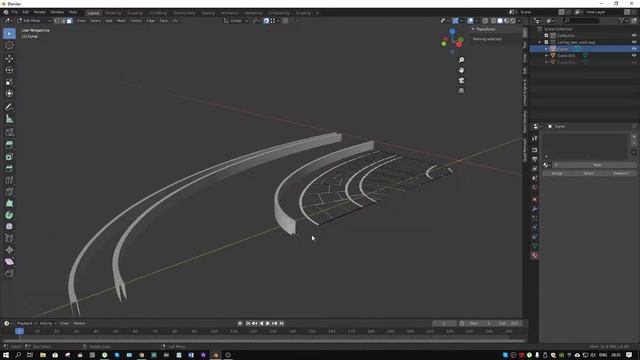The width and height of the screenshot is (640, 360).
Task: Select the Inset Faces tool
Action: [9, 157]
